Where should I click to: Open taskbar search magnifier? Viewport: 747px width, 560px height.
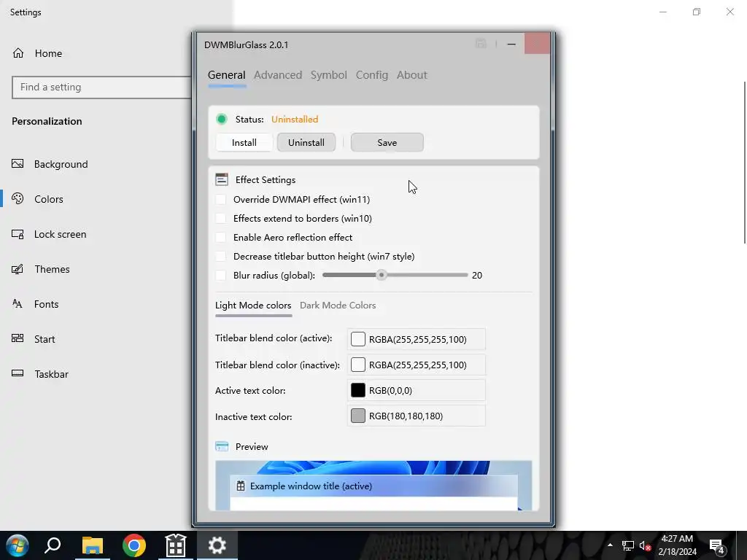click(53, 545)
